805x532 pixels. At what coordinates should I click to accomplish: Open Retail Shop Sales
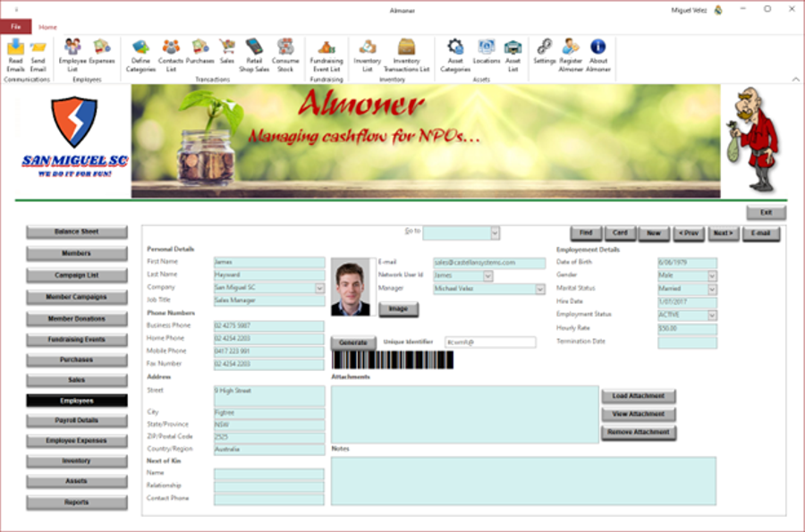tap(254, 55)
